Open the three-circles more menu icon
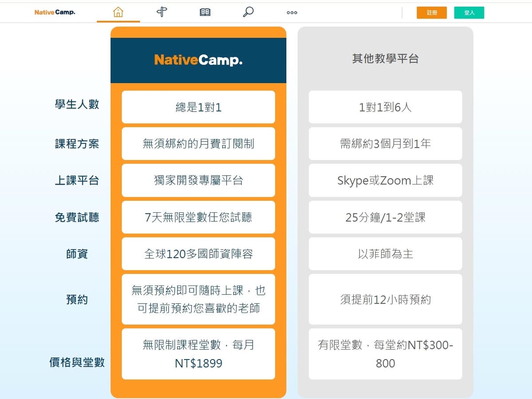Image resolution: width=532 pixels, height=399 pixels. pyautogui.click(x=292, y=13)
